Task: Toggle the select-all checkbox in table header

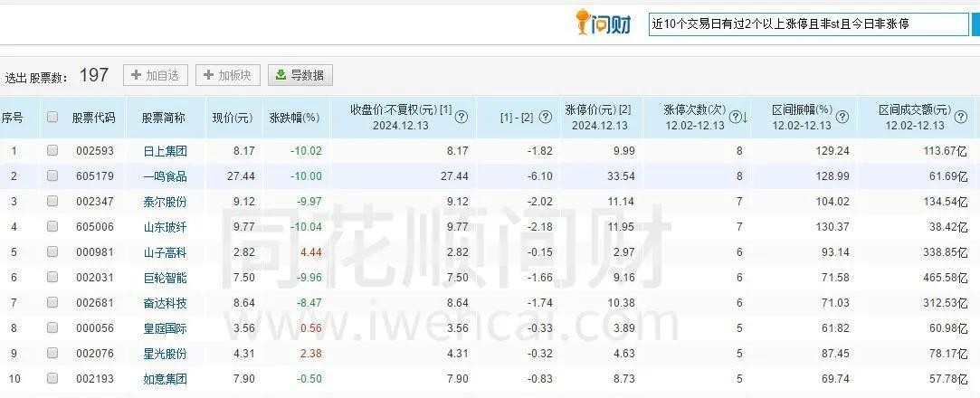Action: pyautogui.click(x=52, y=117)
